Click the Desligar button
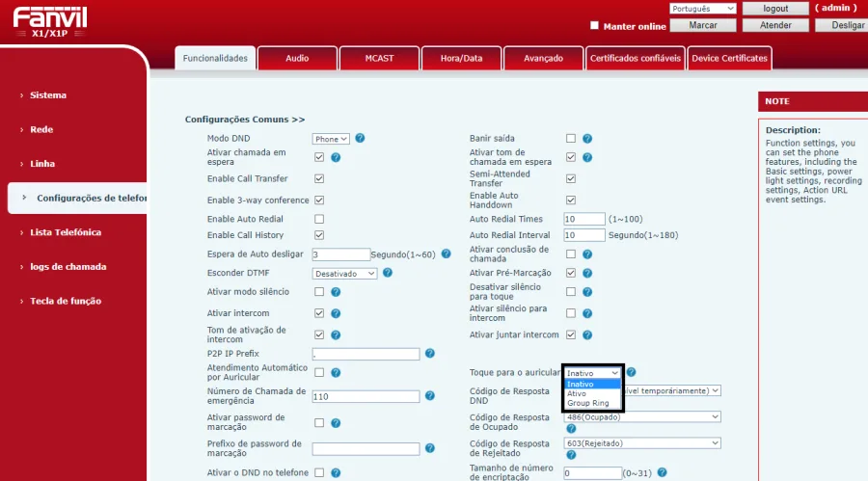Image resolution: width=868 pixels, height=481 pixels. point(841,25)
